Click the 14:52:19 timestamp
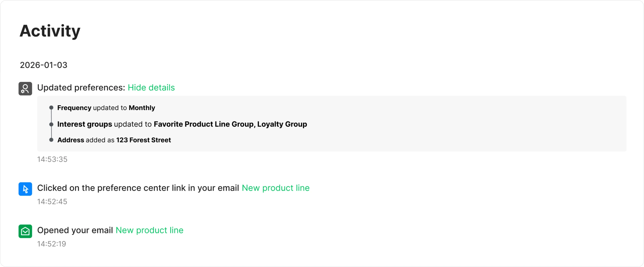 52,244
